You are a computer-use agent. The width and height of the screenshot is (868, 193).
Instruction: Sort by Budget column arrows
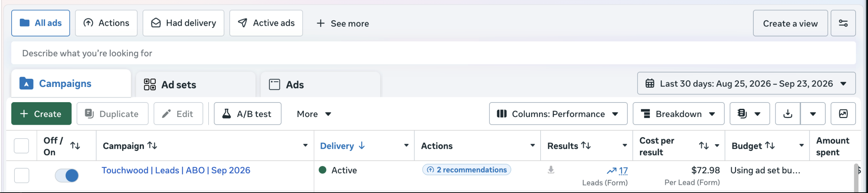pos(770,146)
